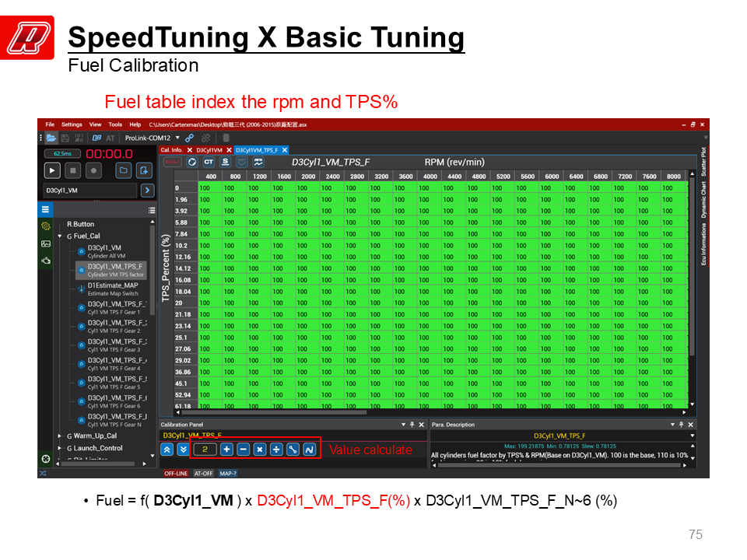Click the curve smooth icon
Image resolution: width=747 pixels, height=560 pixels.
pos(309,450)
